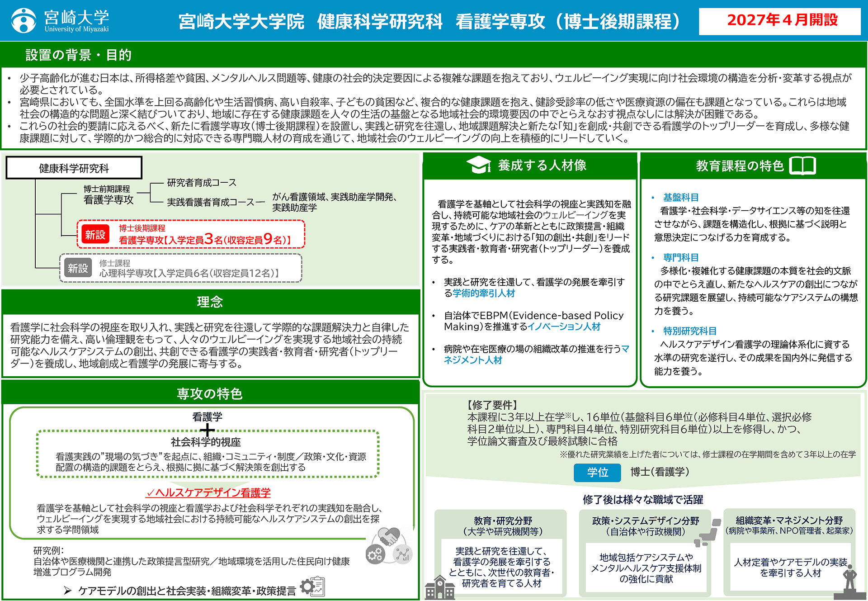
Task: Click the 【修了要件】 heading
Action: [493, 405]
